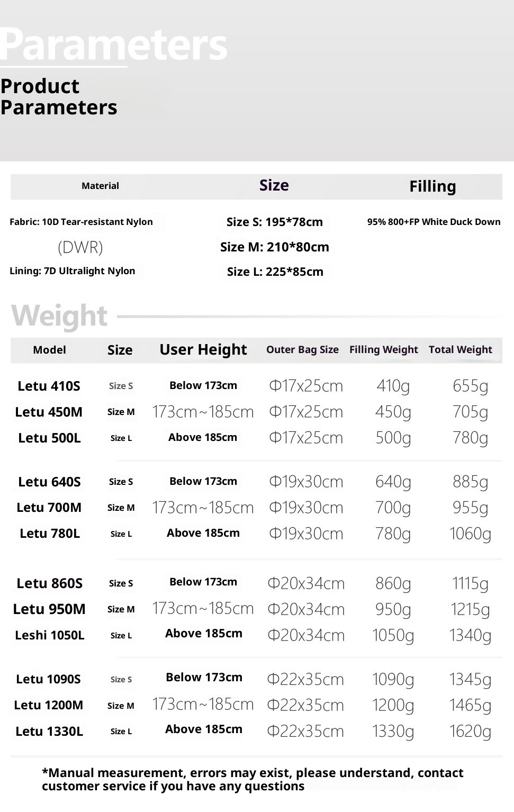The image size is (514, 812).
Task: Select the Lining: 7D Ultralight Nylon text
Action: tap(73, 271)
